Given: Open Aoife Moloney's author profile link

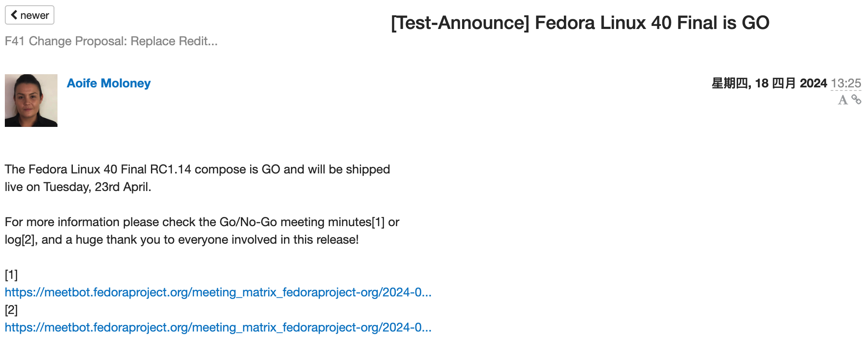Looking at the screenshot, I should (108, 83).
